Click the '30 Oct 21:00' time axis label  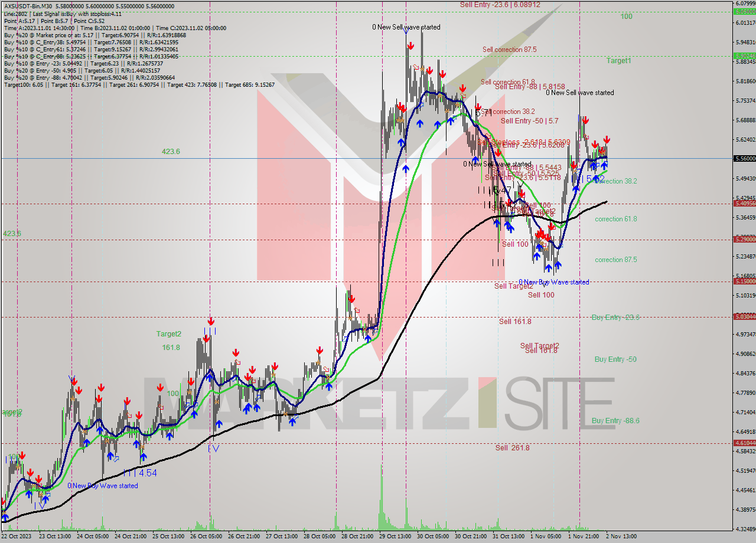pos(471,537)
